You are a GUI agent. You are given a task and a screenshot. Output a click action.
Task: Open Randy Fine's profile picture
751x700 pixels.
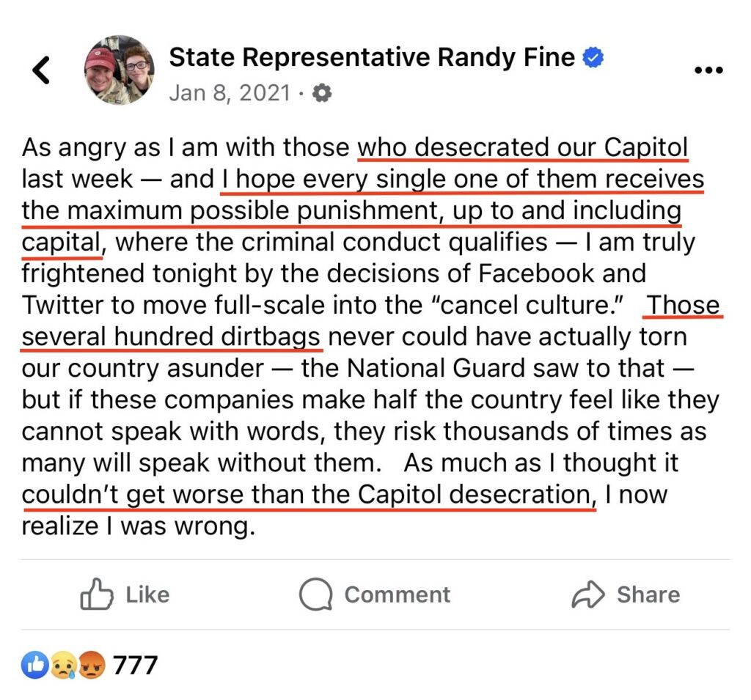tap(119, 70)
